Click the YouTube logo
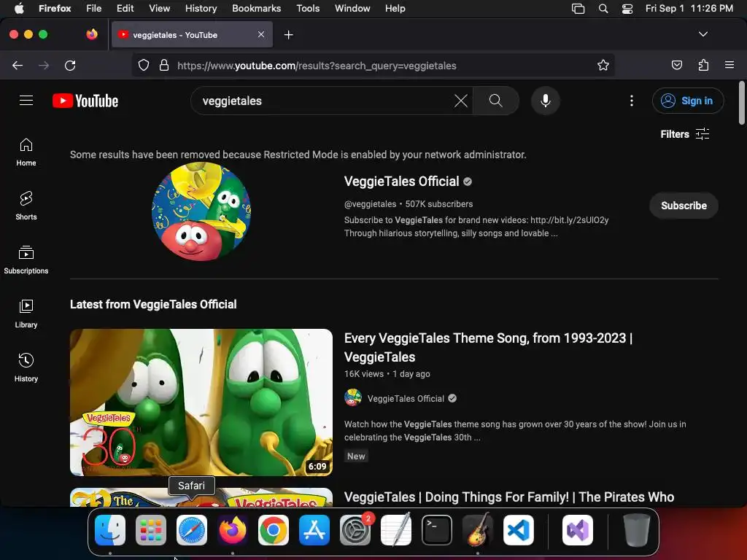Viewport: 747px width, 560px height. [x=85, y=101]
